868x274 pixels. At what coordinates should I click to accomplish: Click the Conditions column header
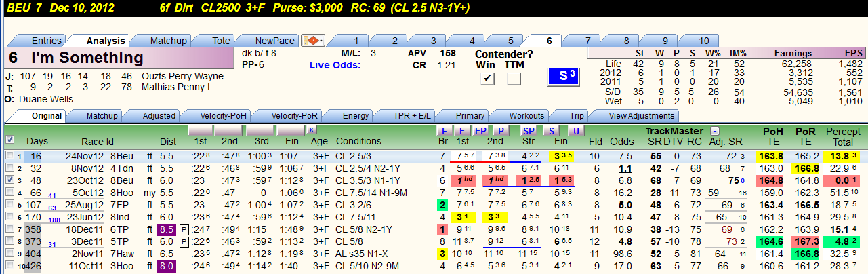pyautogui.click(x=358, y=141)
